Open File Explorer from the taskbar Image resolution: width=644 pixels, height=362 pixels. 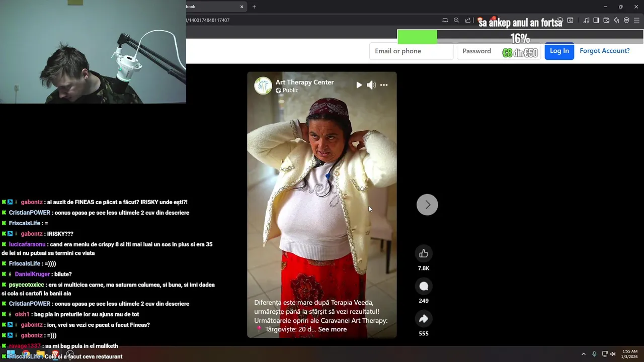[40, 354]
